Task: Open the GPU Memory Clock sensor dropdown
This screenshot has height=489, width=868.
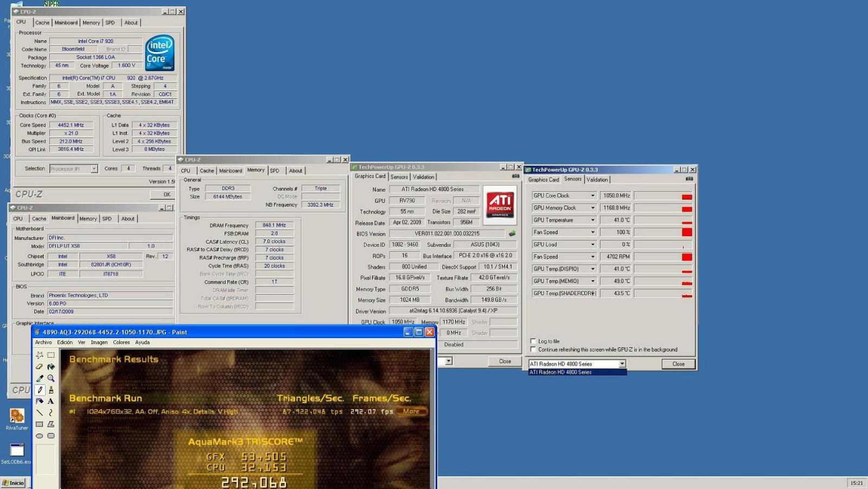Action: pyautogui.click(x=592, y=208)
